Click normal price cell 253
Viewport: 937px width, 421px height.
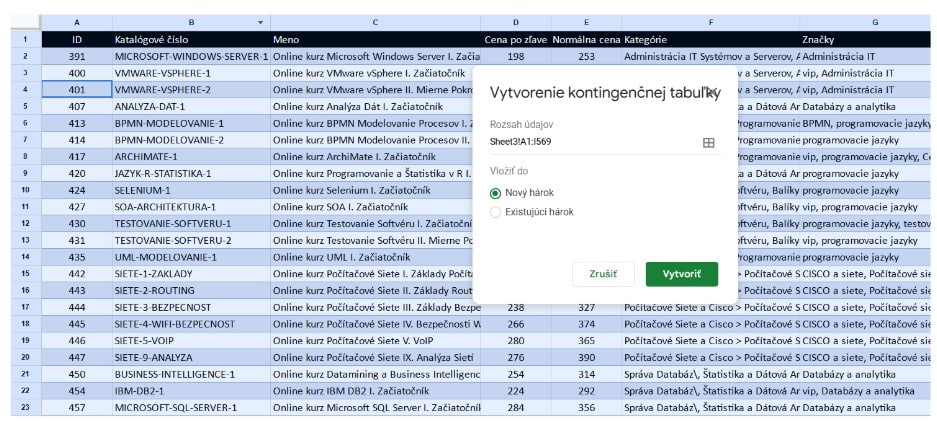[586, 56]
